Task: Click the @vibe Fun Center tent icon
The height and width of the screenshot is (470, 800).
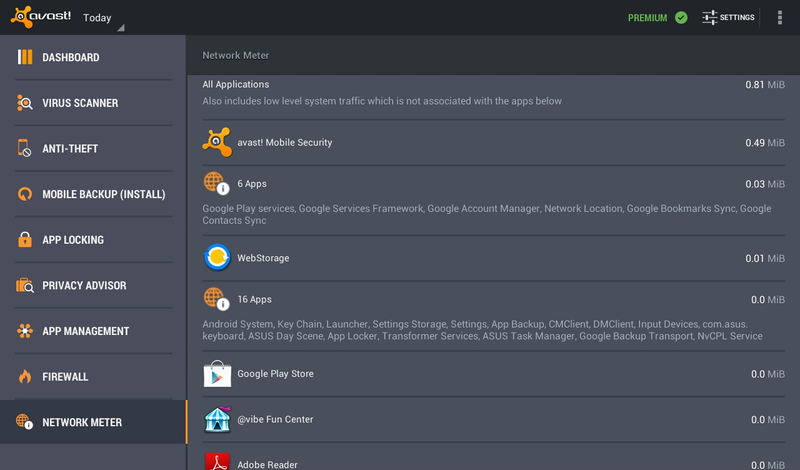Action: (217, 419)
